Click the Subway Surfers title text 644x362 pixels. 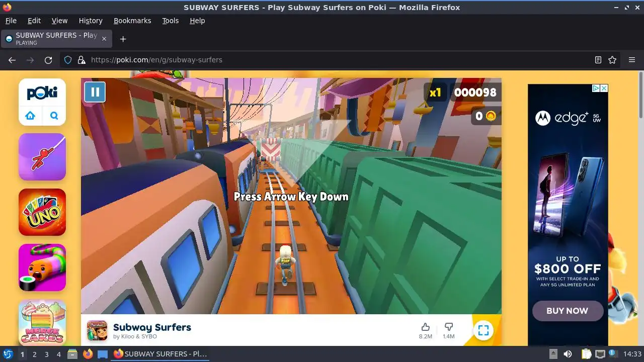152,327
